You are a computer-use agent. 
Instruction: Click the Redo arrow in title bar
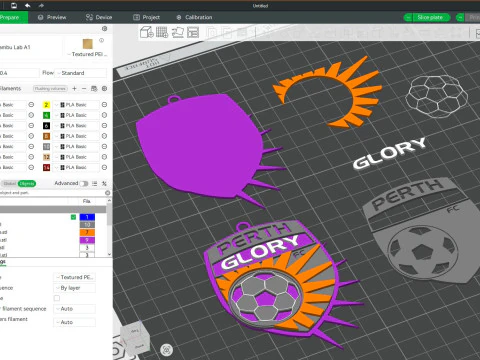(x=41, y=5)
